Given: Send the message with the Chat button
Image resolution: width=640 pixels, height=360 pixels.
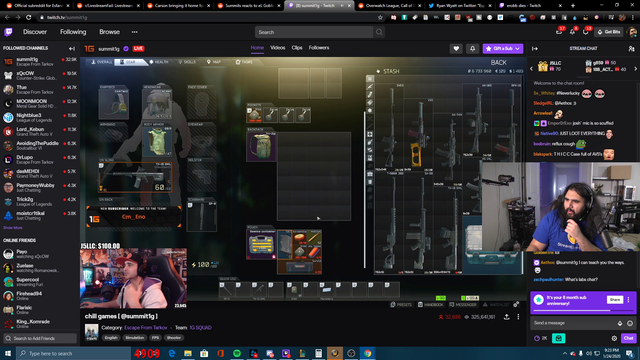Looking at the screenshot, I should (629, 338).
